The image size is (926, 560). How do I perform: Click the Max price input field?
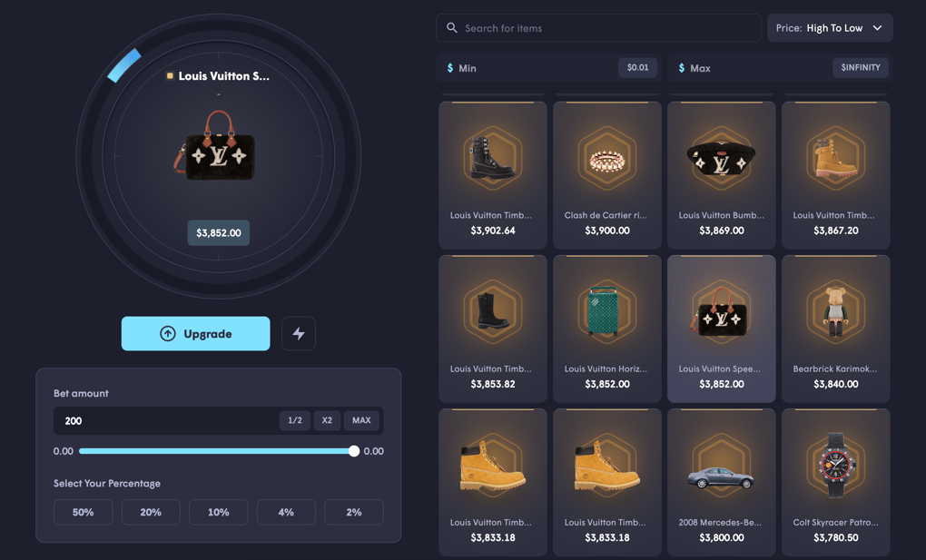pos(780,68)
